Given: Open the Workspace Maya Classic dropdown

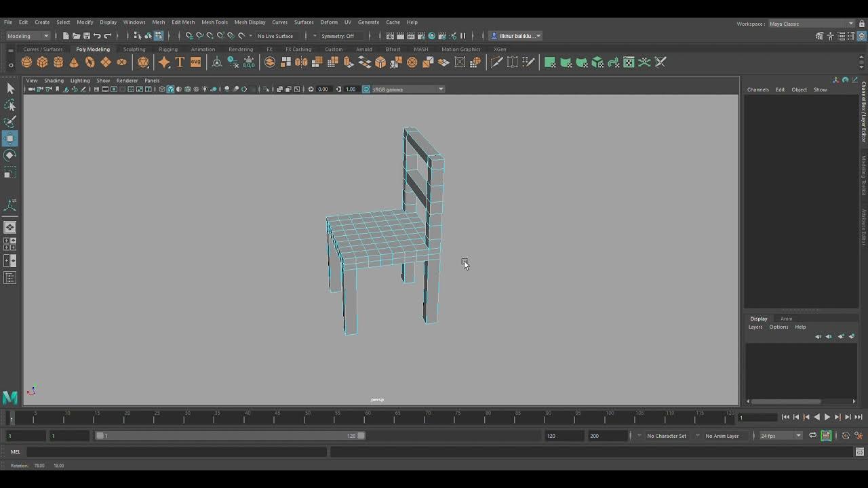Looking at the screenshot, I should coord(812,24).
